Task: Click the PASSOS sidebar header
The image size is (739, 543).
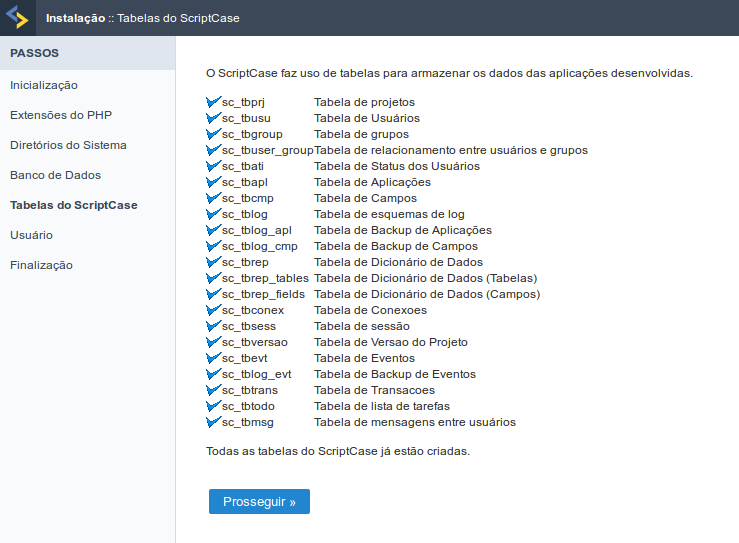Action: (88, 53)
